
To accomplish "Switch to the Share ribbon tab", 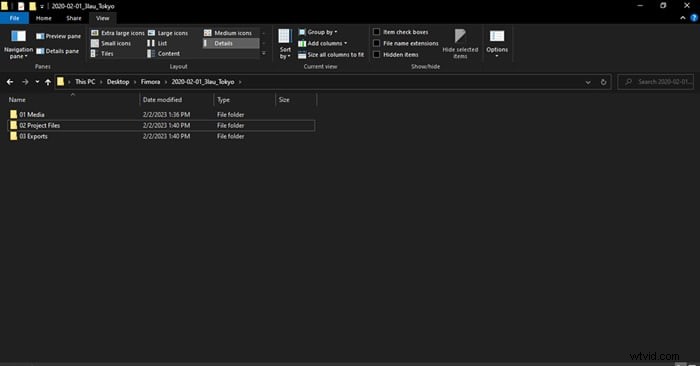I will (74, 18).
